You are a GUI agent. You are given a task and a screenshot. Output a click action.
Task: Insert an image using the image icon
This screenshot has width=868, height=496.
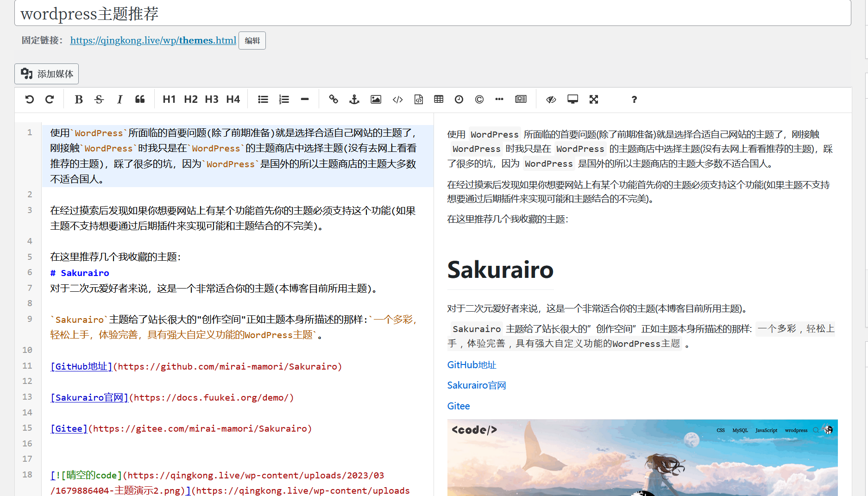376,99
